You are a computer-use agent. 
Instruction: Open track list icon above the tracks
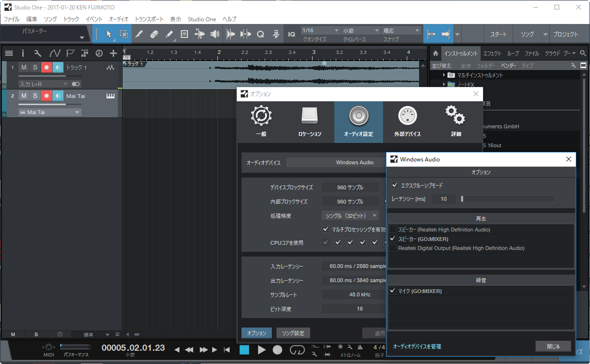9,53
